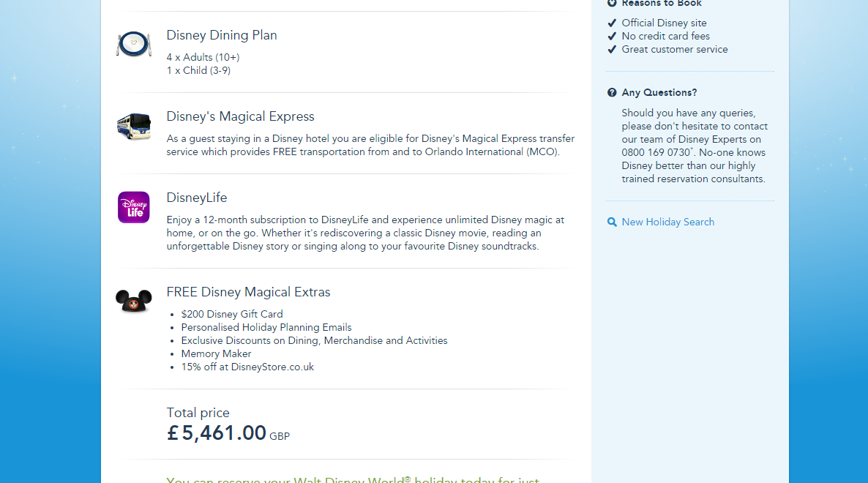
Task: Click the No credit card fees text
Action: click(x=665, y=37)
